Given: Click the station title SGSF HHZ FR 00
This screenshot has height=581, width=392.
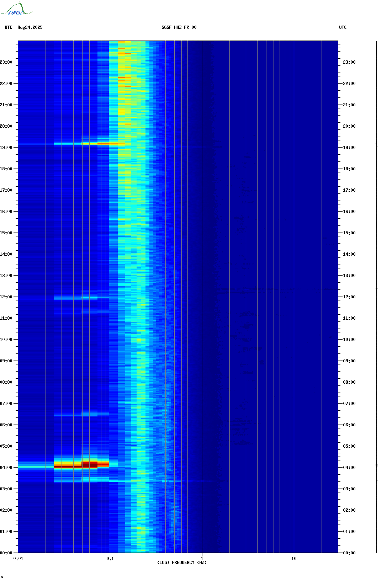Looking at the screenshot, I should point(179,27).
